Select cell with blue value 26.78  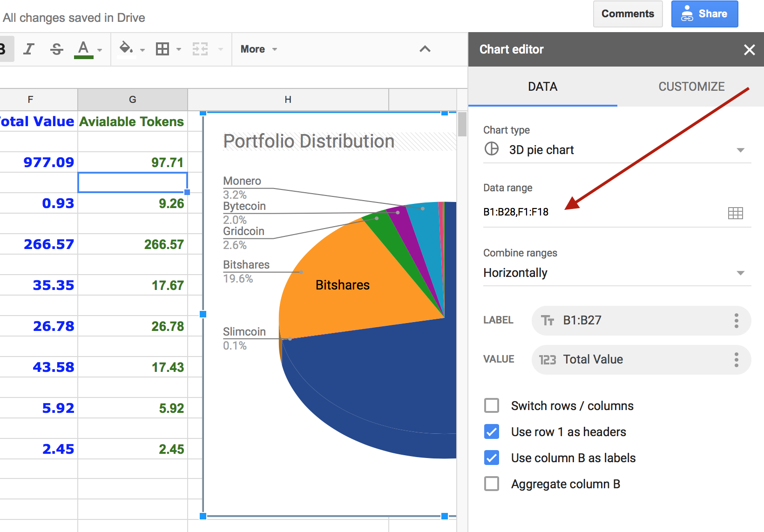point(39,326)
